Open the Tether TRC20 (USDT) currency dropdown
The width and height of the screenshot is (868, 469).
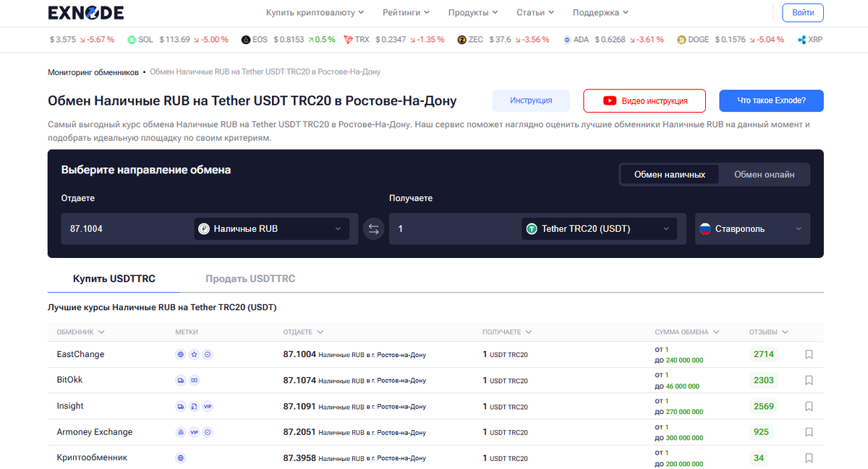click(x=599, y=229)
